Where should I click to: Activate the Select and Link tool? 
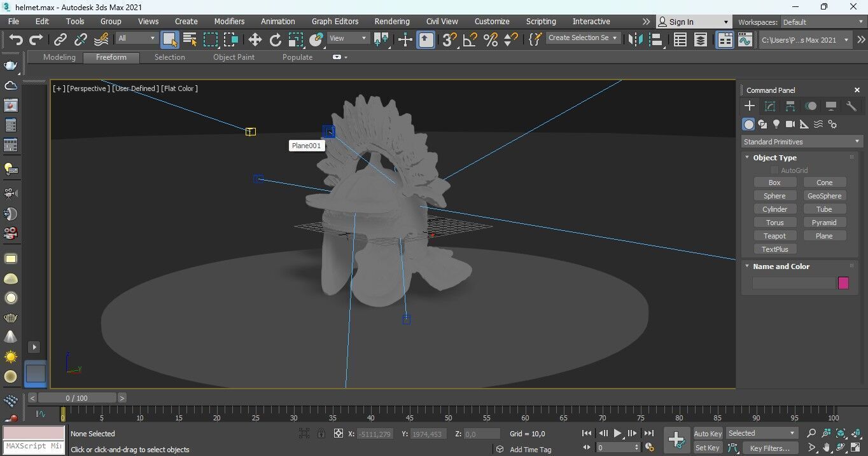(60, 40)
